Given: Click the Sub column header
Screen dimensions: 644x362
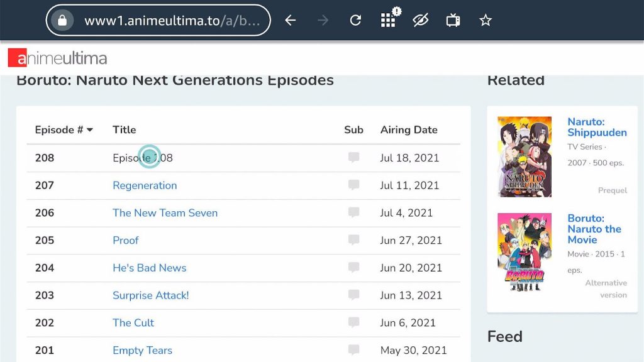Looking at the screenshot, I should pos(353,129).
